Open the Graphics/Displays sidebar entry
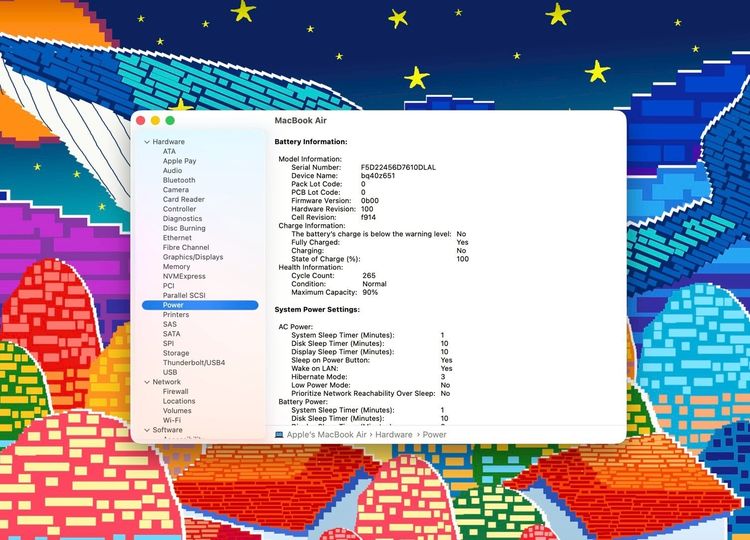 pos(193,257)
